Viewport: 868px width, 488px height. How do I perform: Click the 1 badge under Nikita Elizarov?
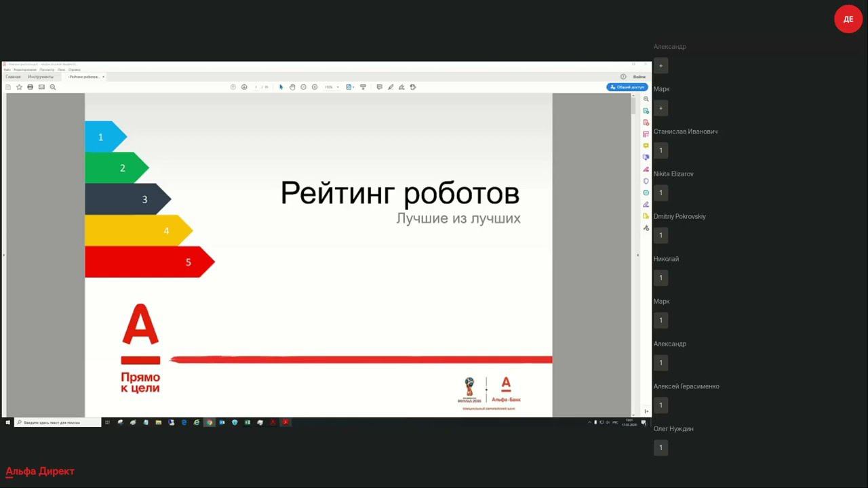(x=661, y=193)
